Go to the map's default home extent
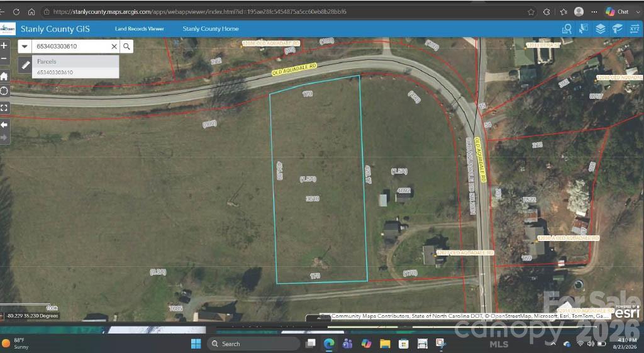This screenshot has height=353, width=644. pos(4,76)
